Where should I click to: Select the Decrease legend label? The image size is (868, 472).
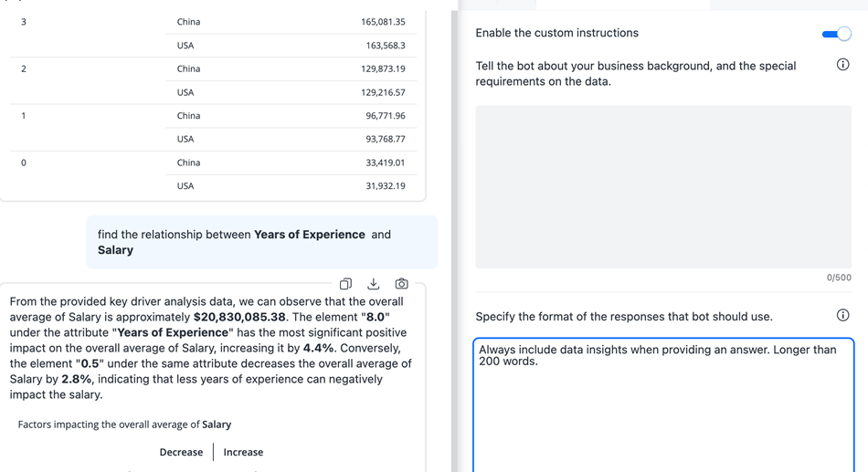(181, 452)
